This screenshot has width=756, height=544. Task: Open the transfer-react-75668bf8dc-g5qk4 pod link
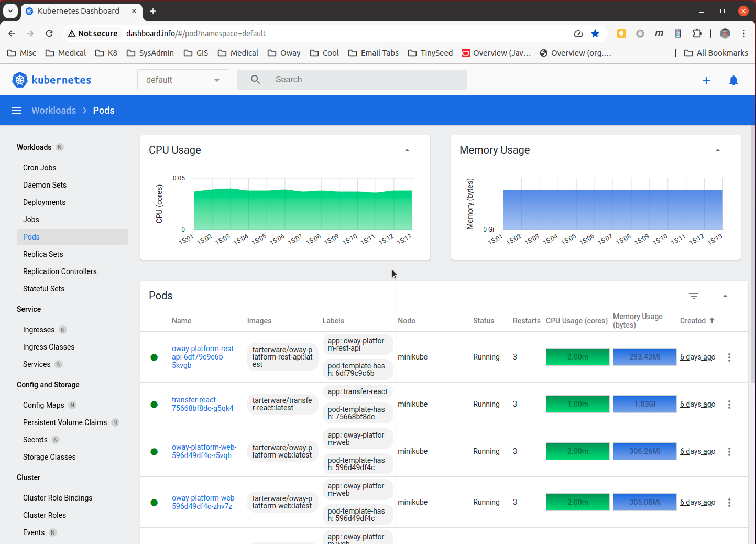coord(203,404)
